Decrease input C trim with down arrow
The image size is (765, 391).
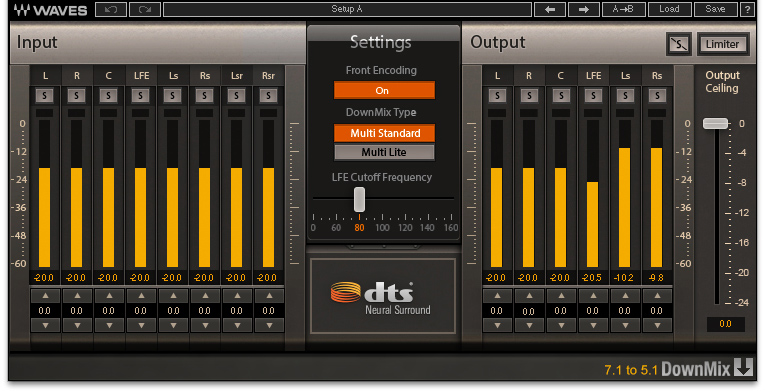pyautogui.click(x=109, y=325)
